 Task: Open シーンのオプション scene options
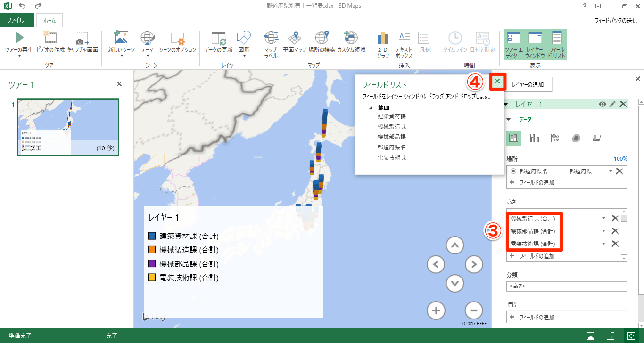click(x=177, y=41)
